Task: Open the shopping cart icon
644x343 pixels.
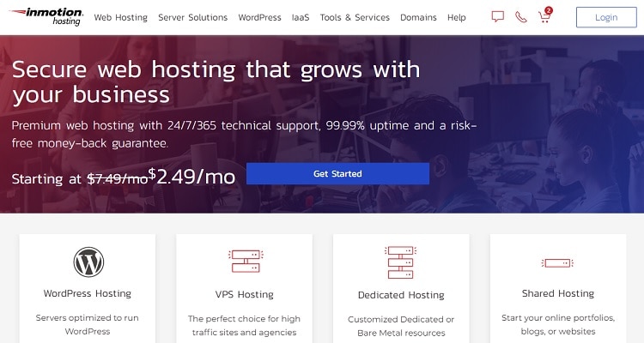Action: 544,17
